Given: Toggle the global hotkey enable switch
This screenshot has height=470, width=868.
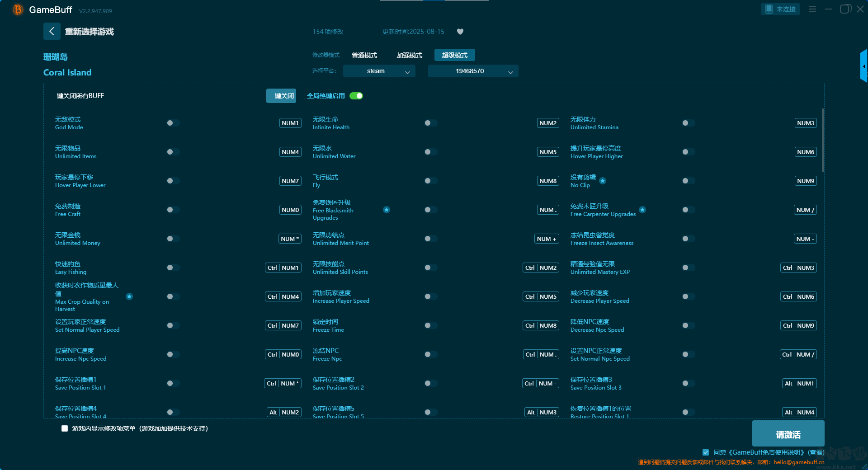Looking at the screenshot, I should [x=356, y=96].
